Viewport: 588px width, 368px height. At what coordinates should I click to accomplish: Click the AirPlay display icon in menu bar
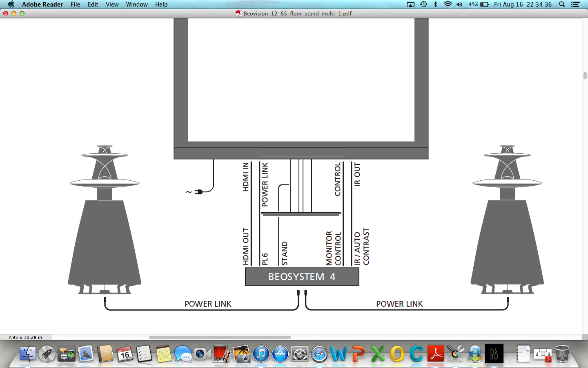[x=411, y=4]
